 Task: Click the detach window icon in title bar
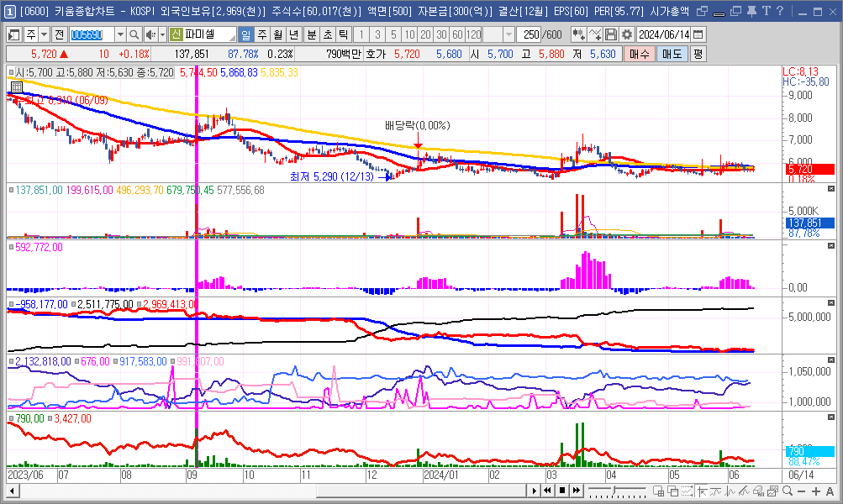tap(702, 11)
